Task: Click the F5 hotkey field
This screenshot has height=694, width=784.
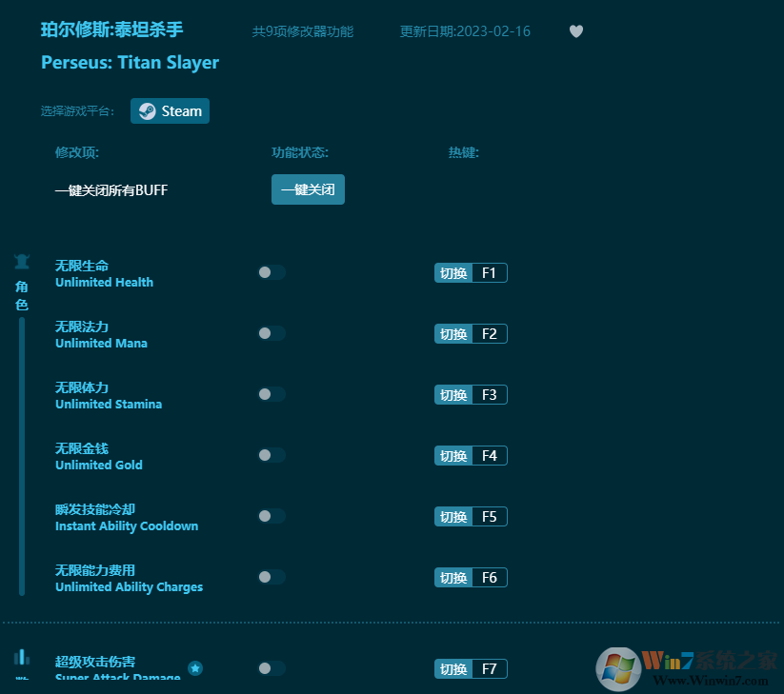Action: [490, 517]
